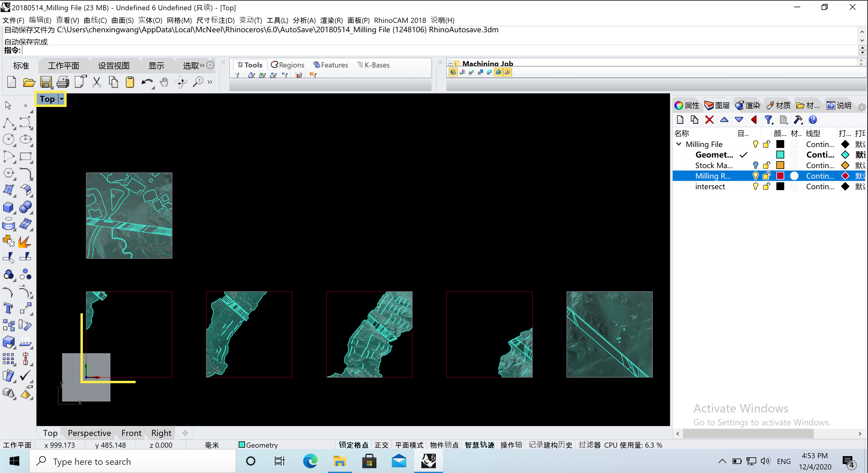Toggle Stock Ma... layer visibility bulb
Image resolution: width=868 pixels, height=473 pixels.
pyautogui.click(x=756, y=165)
